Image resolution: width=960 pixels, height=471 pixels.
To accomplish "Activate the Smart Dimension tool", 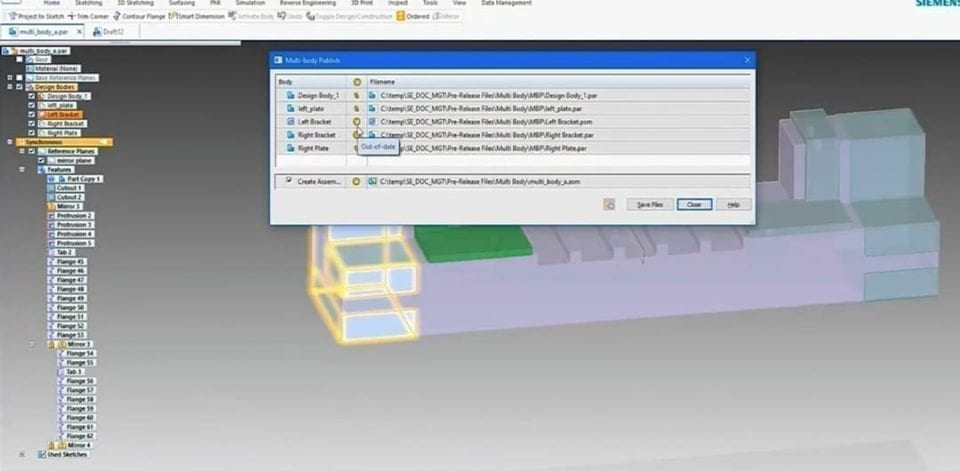I will 197,16.
